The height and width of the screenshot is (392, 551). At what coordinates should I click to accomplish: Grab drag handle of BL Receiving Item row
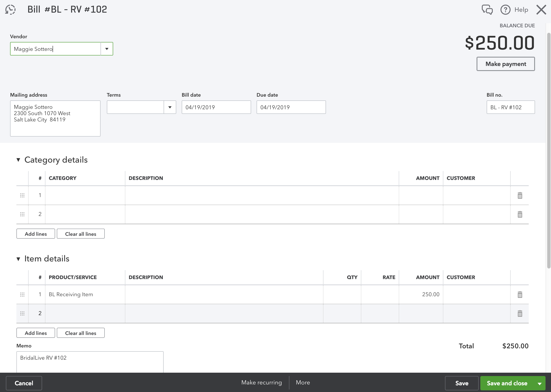click(x=22, y=295)
